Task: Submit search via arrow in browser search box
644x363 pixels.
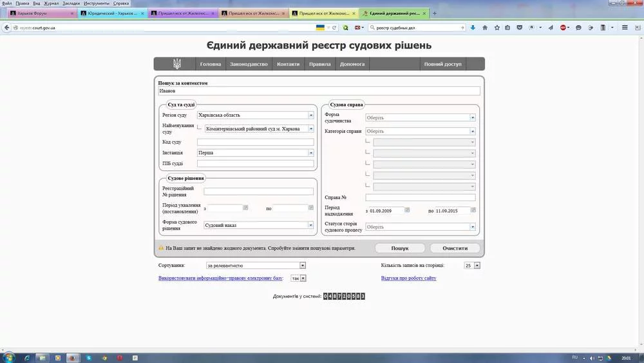Action: pos(462,28)
